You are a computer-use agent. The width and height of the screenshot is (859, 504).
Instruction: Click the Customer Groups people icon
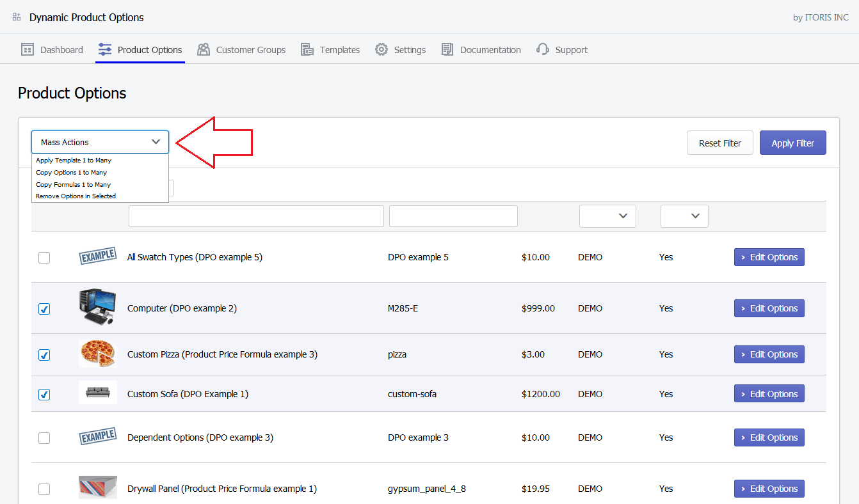pyautogui.click(x=204, y=50)
